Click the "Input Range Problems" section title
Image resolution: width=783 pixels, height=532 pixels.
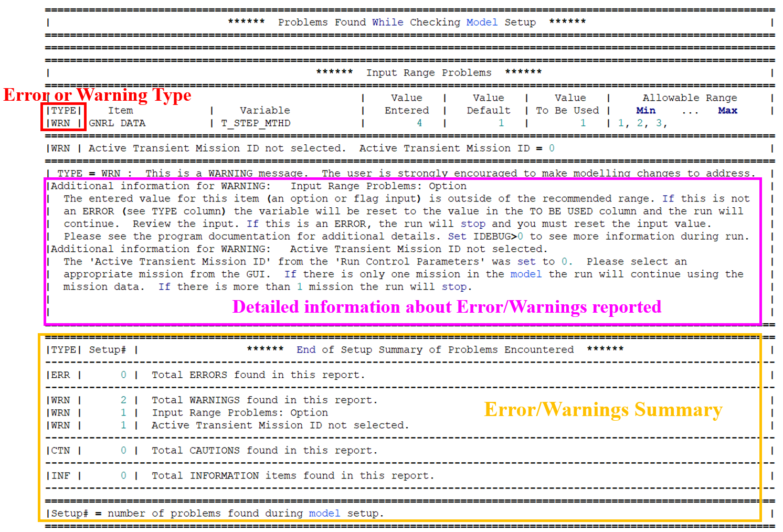429,73
